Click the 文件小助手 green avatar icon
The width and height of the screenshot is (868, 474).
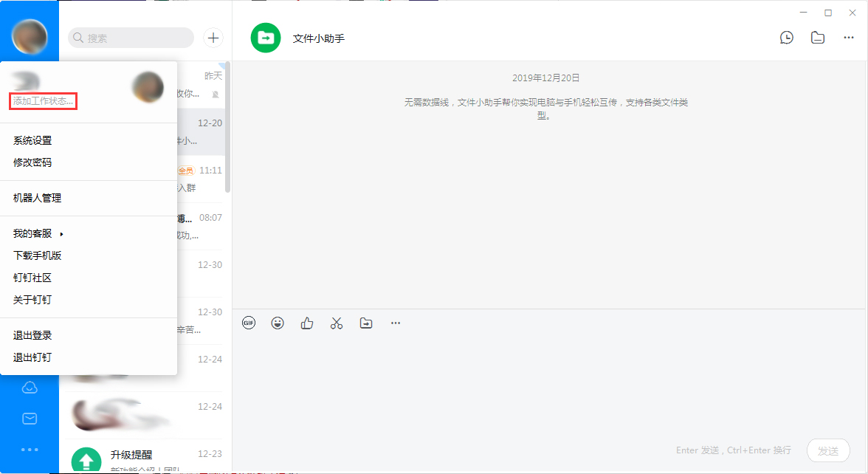pos(265,37)
